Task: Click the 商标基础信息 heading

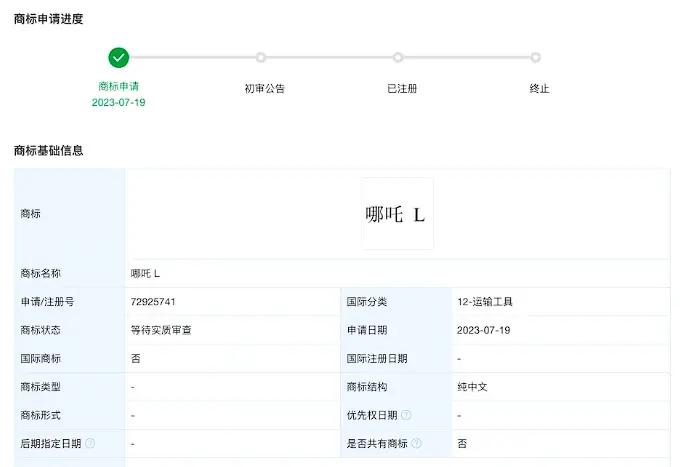Action: tap(48, 150)
